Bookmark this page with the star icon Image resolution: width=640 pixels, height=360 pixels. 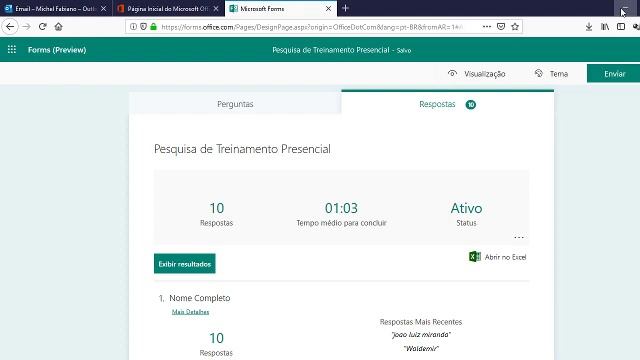515,27
